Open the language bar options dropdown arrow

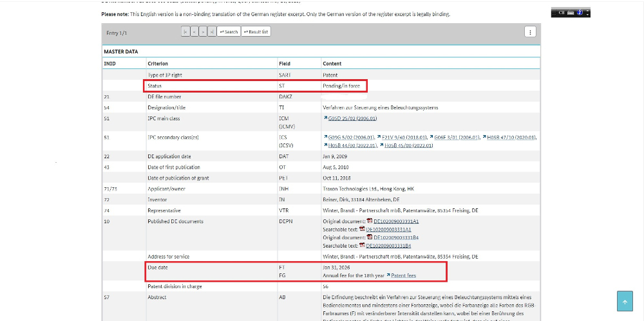pyautogui.click(x=586, y=14)
